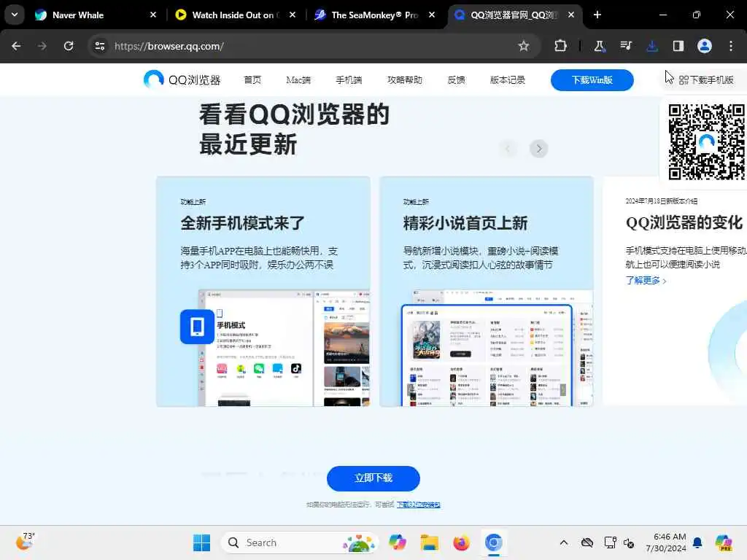Click the 了解更多 link
747x560 pixels.
click(646, 281)
